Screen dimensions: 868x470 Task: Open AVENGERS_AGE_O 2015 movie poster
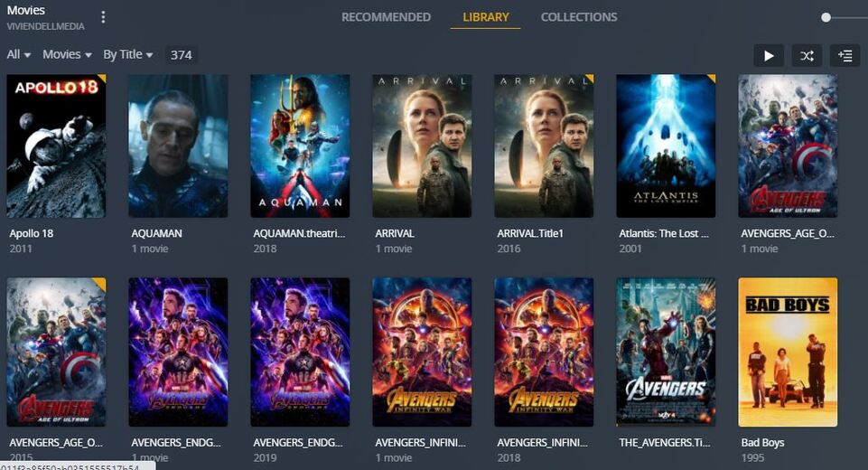[x=56, y=352]
